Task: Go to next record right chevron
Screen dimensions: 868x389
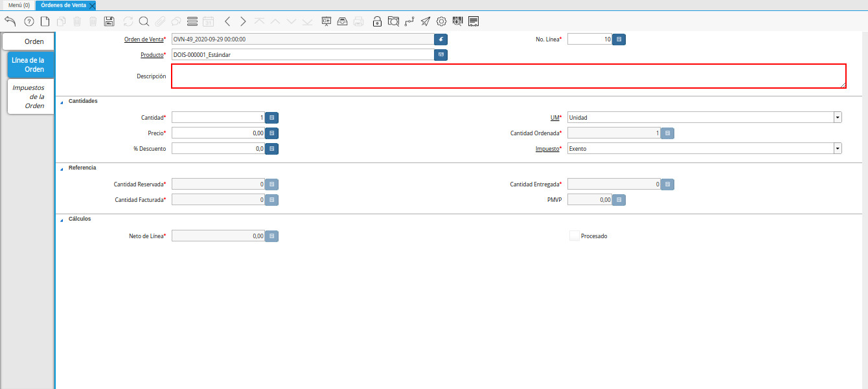Action: (x=243, y=21)
